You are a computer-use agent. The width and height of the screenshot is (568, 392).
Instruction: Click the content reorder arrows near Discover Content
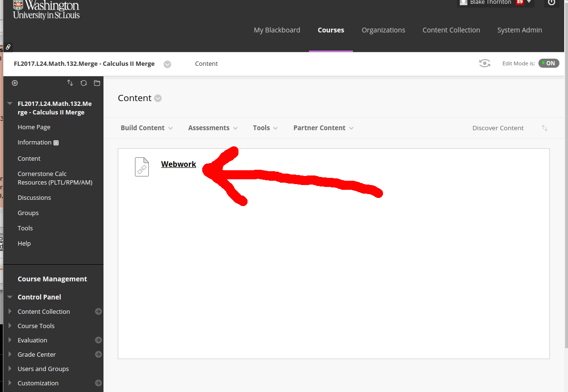coord(545,128)
